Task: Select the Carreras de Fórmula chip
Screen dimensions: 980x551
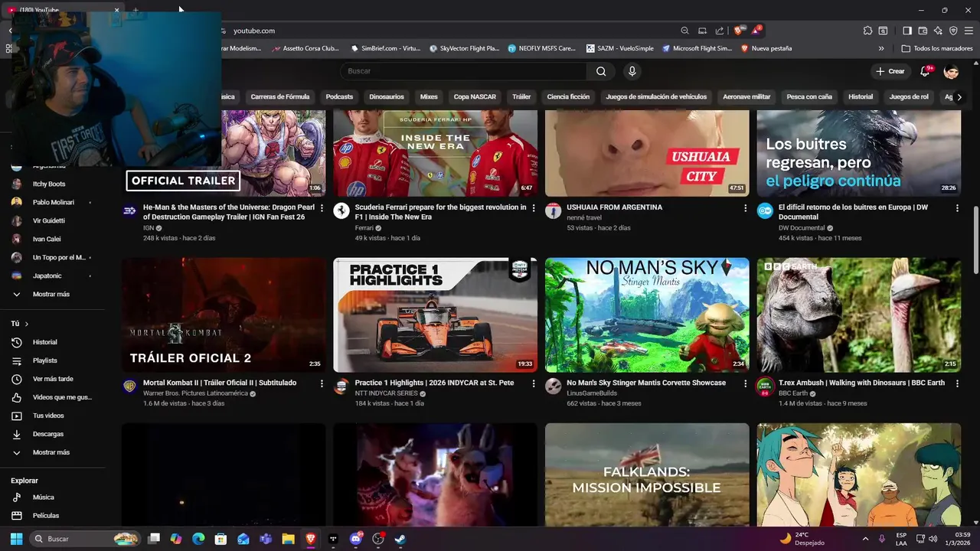Action: tap(280, 97)
